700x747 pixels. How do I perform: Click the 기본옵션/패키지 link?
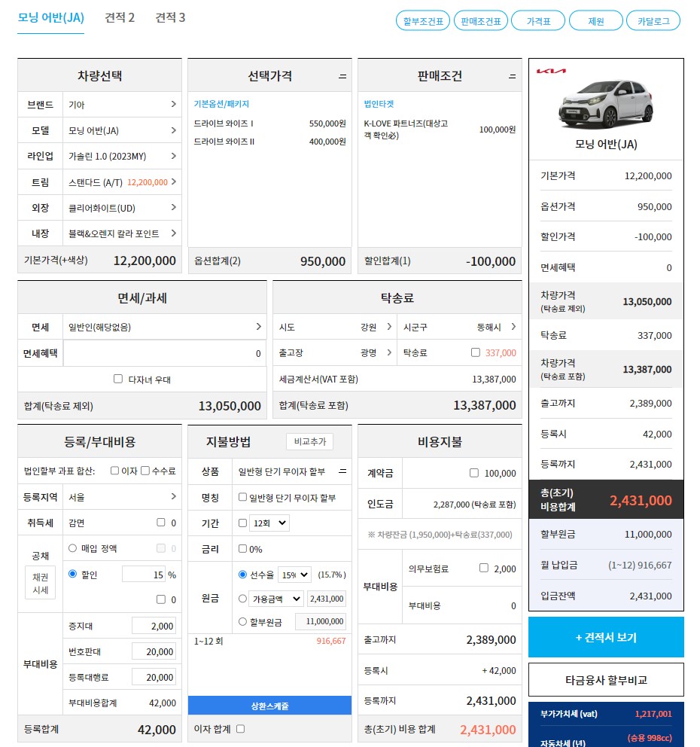221,104
